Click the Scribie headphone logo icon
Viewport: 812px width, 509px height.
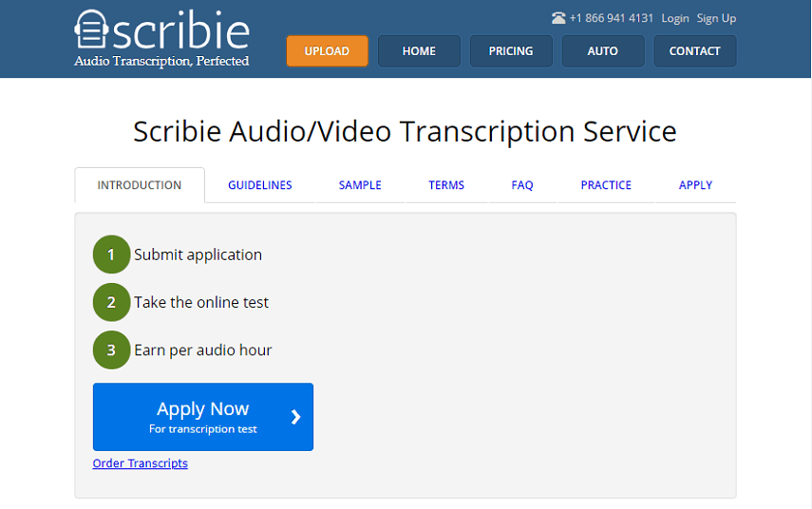[x=91, y=29]
